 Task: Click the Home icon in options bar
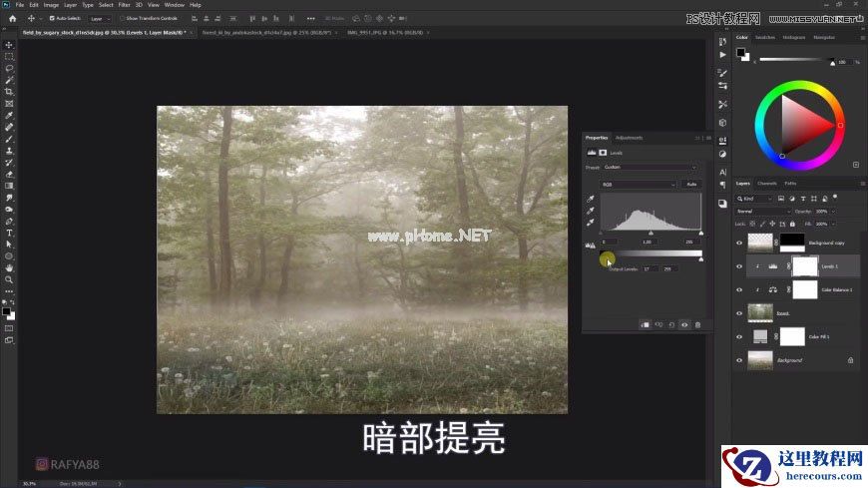pyautogui.click(x=12, y=18)
